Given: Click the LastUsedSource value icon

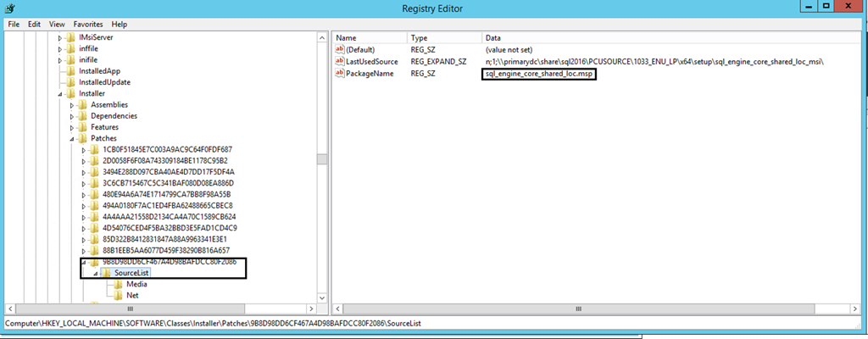Looking at the screenshot, I should point(340,62).
